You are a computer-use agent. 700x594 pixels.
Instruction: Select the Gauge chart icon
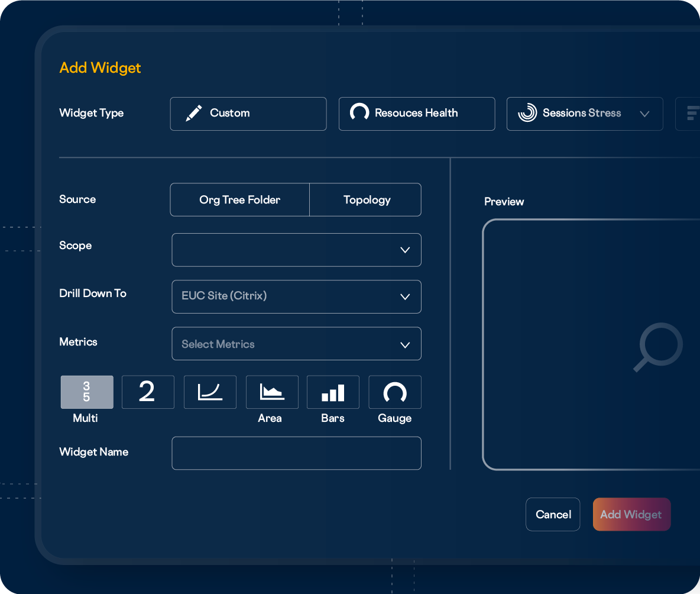tap(395, 392)
